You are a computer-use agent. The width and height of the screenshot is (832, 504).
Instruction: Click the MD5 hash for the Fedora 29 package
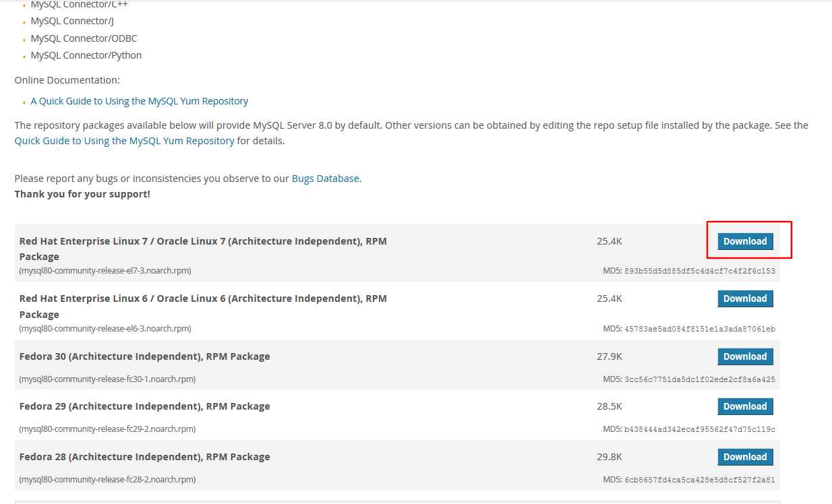point(700,429)
